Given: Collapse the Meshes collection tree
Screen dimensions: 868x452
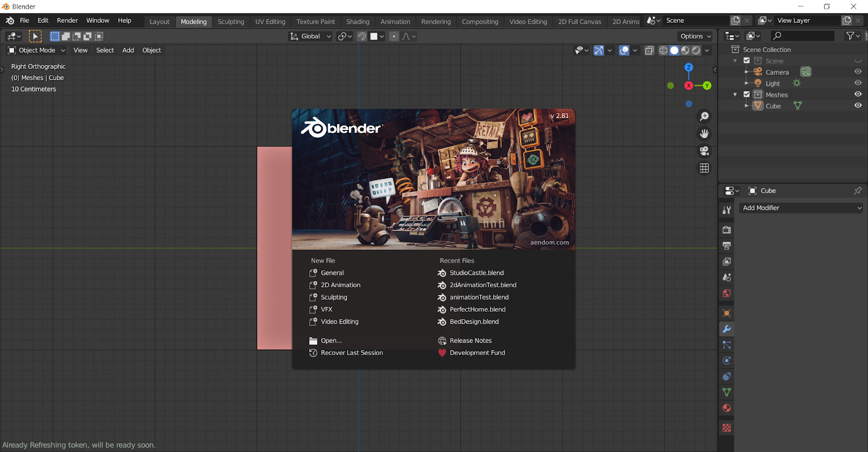Looking at the screenshot, I should (x=735, y=94).
